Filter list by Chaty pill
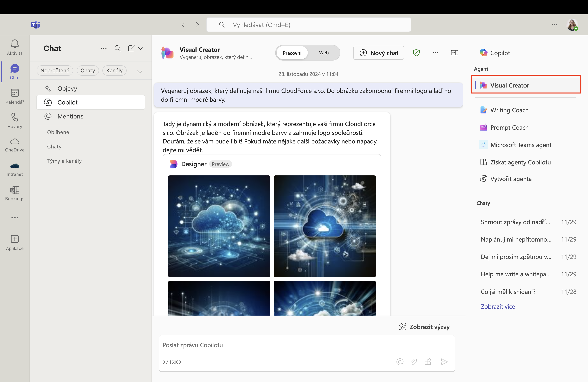Image resolution: width=588 pixels, height=382 pixels. [88, 71]
